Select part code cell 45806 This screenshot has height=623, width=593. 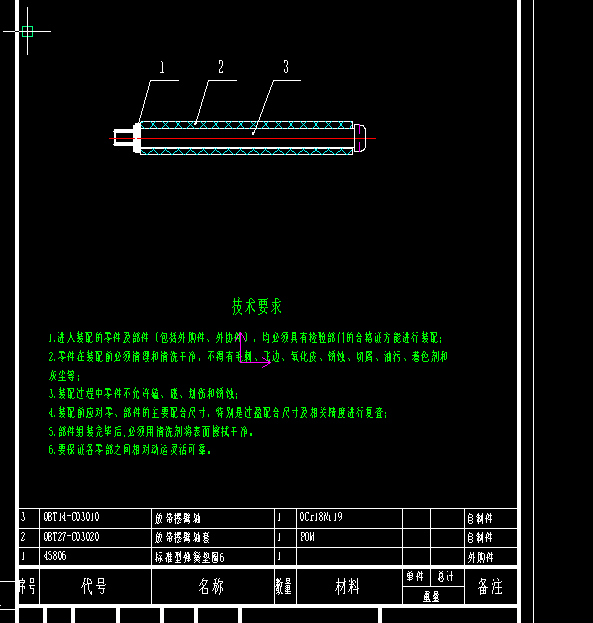click(x=55, y=556)
